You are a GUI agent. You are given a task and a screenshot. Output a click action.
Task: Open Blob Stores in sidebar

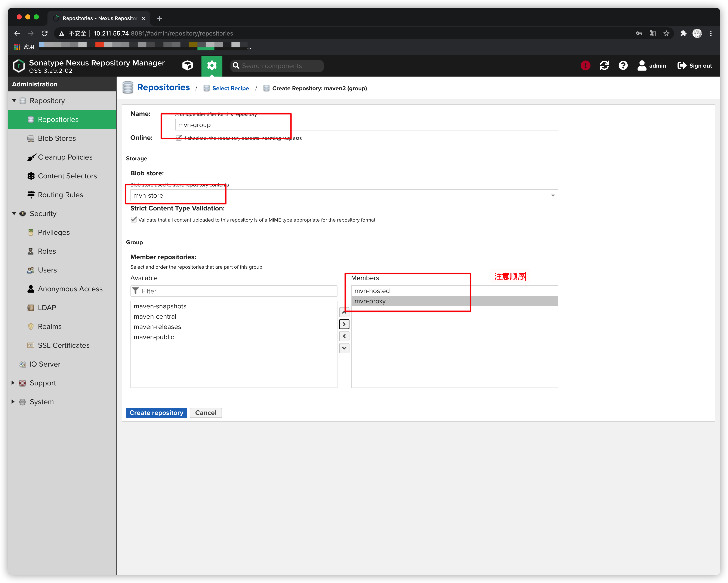pos(57,138)
